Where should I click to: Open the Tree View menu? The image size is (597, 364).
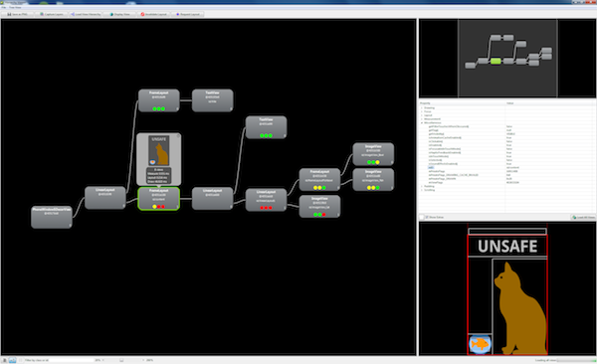point(15,7)
